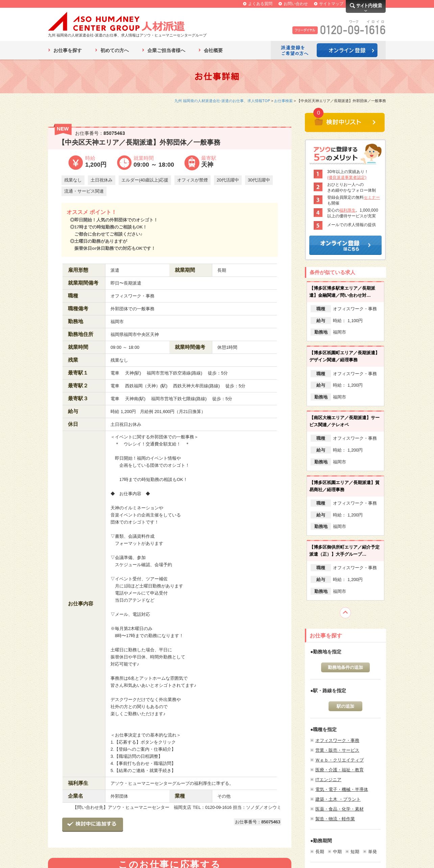
Task: Click the 30代活躍中 tag
Action: 259,180
